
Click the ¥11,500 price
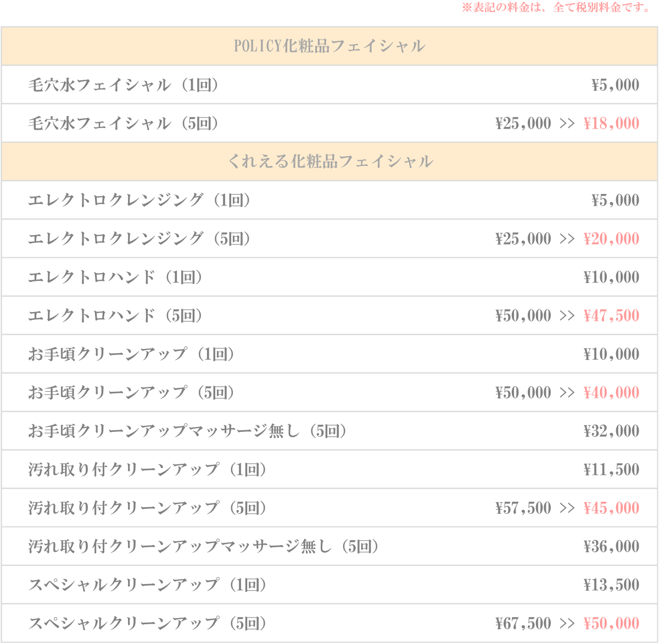point(611,470)
